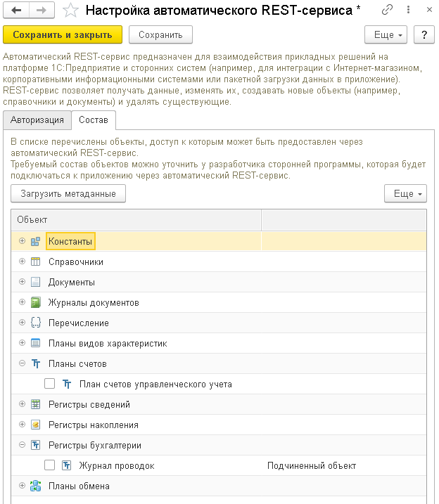Select the Регистры сведений row label
The height and width of the screenshot is (504, 439).
point(89,404)
